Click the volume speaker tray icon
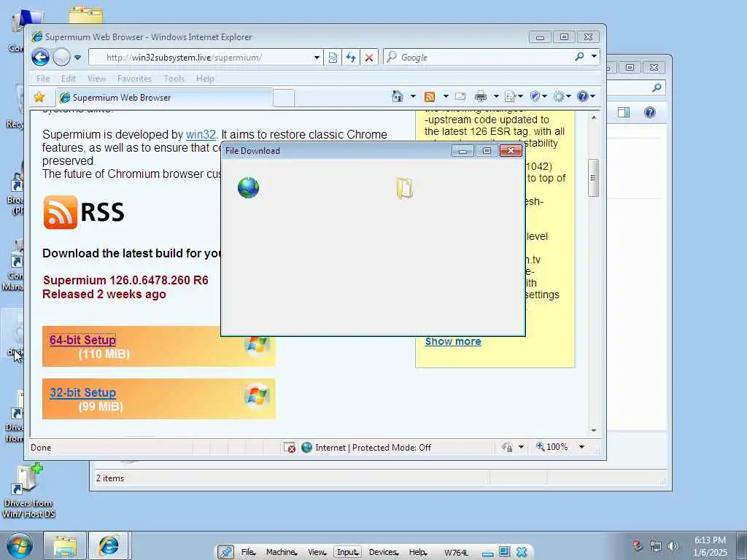747x560 pixels. point(673,546)
